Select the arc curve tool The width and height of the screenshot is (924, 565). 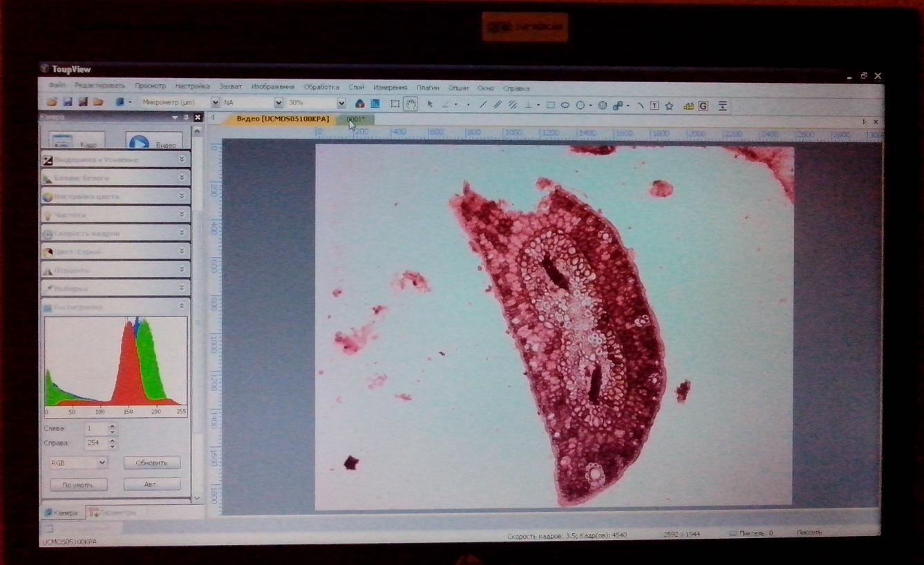pos(640,106)
